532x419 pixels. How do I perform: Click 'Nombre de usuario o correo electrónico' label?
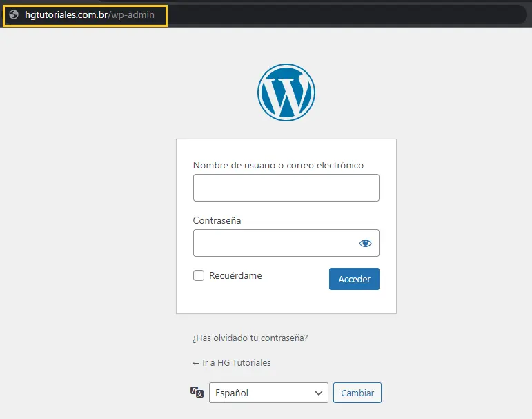278,166
